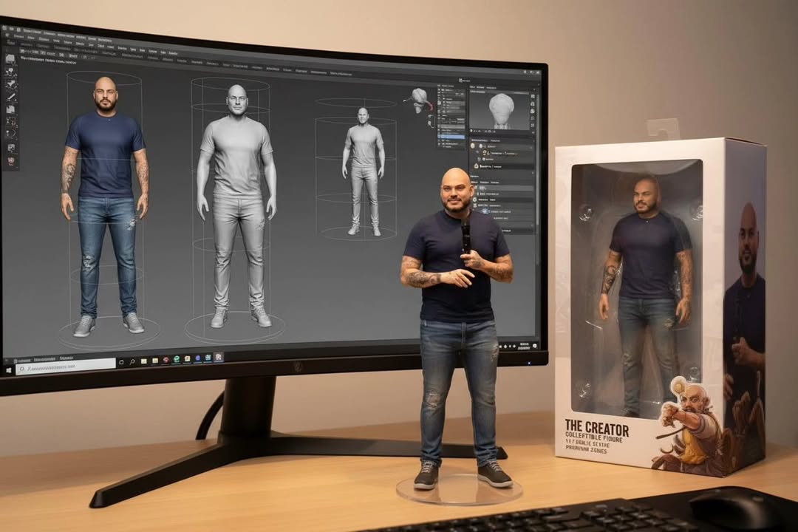Image resolution: width=798 pixels, height=532 pixels.
Task: Open the head preview thumbnail in right panel
Action: coord(502,112)
